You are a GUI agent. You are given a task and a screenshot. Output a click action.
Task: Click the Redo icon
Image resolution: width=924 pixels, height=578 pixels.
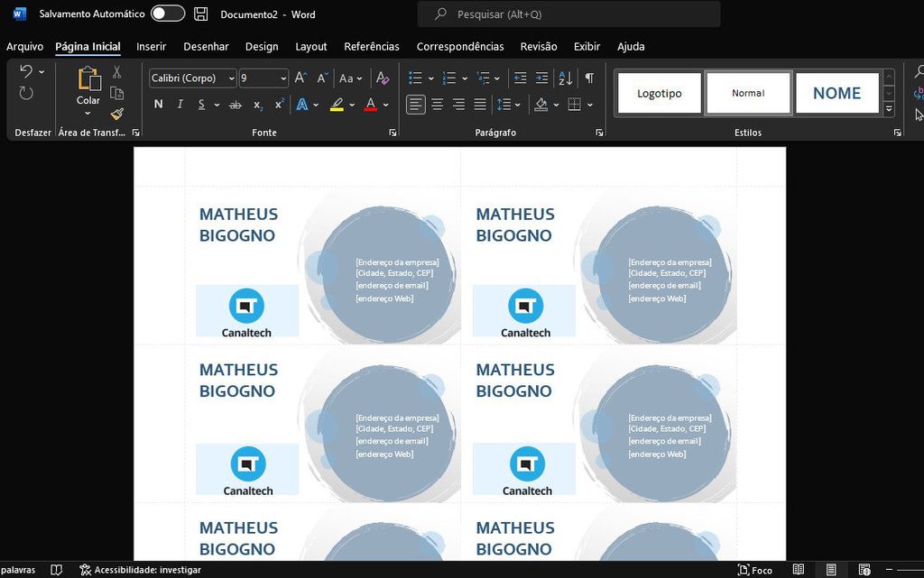(x=26, y=93)
